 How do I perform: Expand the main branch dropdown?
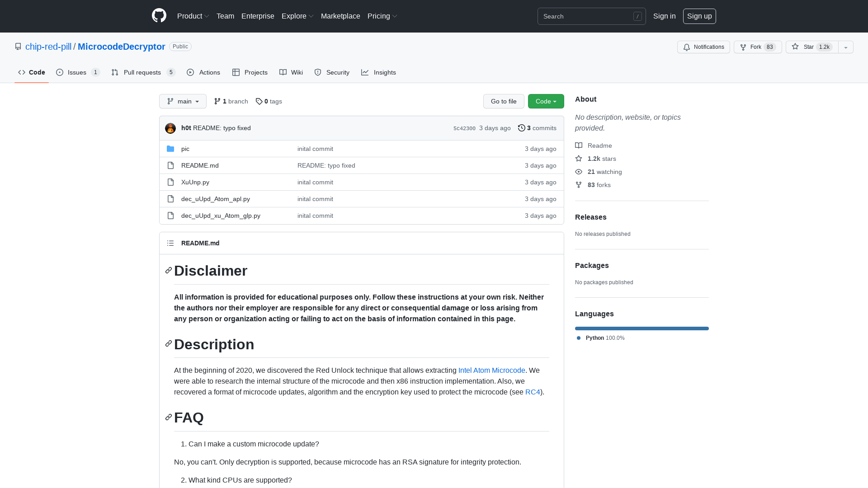click(x=183, y=101)
